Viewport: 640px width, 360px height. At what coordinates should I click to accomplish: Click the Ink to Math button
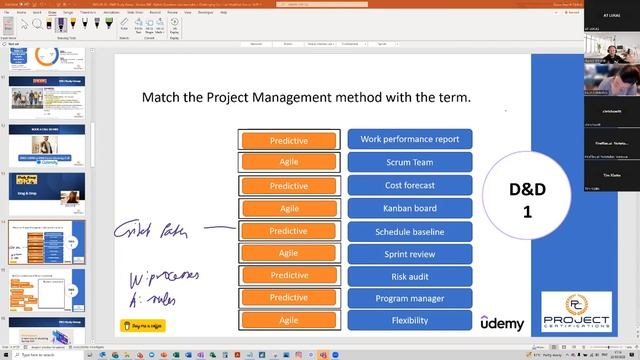click(x=160, y=26)
